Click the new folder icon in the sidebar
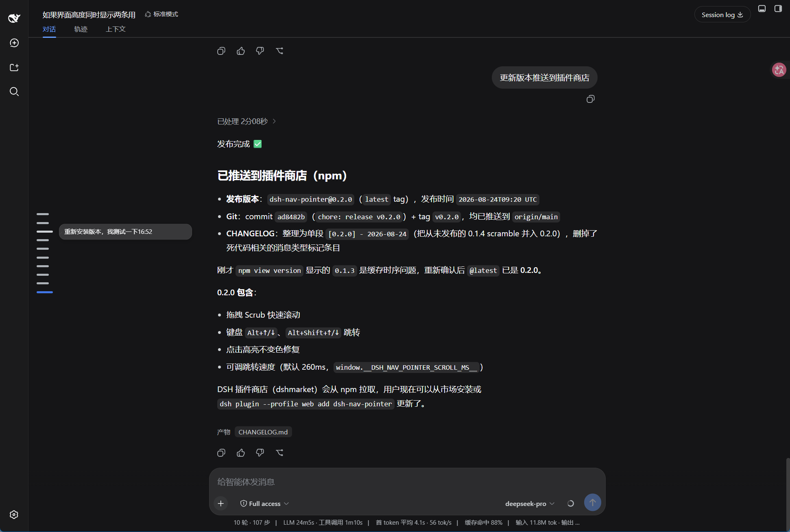Screen dimensions: 790x532 (14, 67)
